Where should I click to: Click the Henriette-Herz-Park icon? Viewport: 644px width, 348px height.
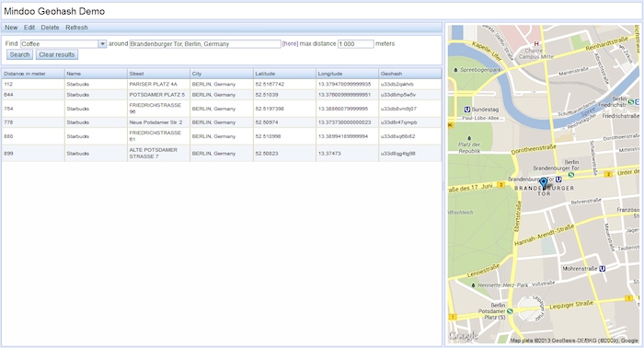click(x=473, y=285)
